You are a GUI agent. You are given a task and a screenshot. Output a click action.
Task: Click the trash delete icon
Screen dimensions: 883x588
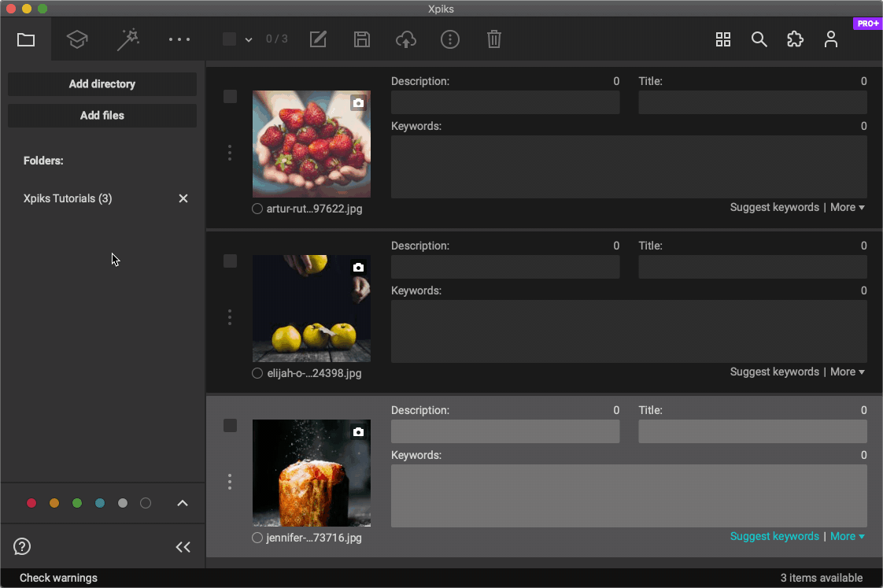(x=494, y=39)
